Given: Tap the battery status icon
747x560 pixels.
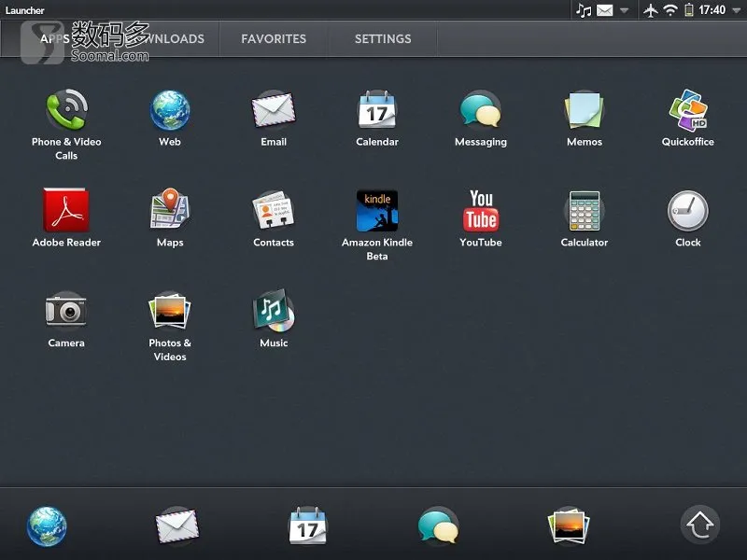Looking at the screenshot, I should point(689,10).
